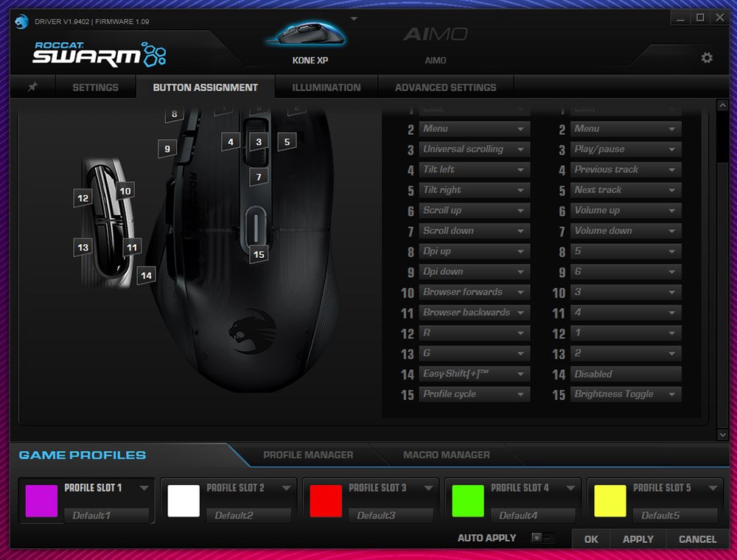Open the Easy-Shift[+] dropdown for button 14
This screenshot has width=737, height=560.
pos(474,374)
